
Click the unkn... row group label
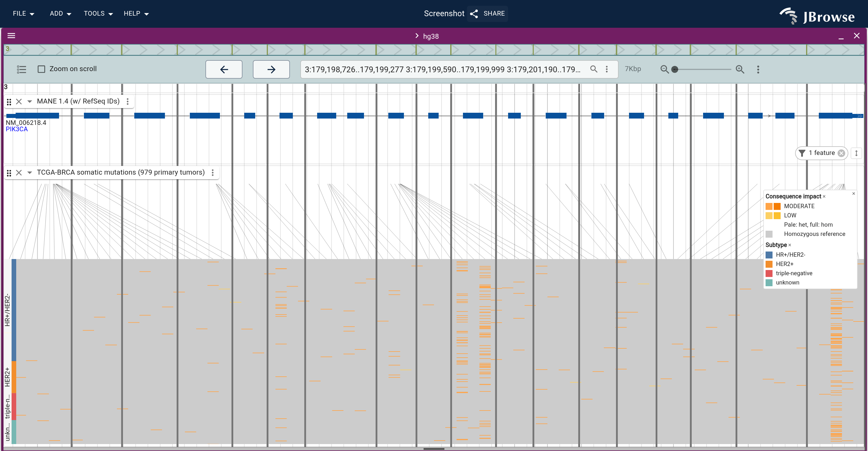8,432
